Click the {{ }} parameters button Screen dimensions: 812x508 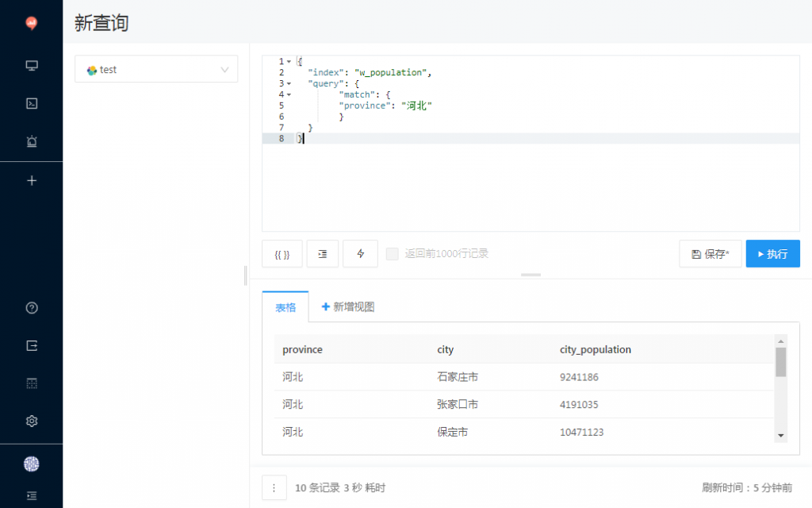(x=282, y=254)
